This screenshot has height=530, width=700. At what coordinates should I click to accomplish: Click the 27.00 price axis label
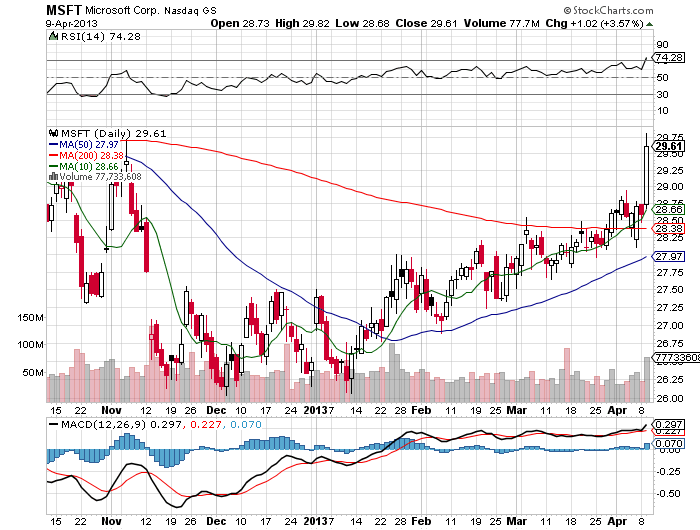click(670, 326)
